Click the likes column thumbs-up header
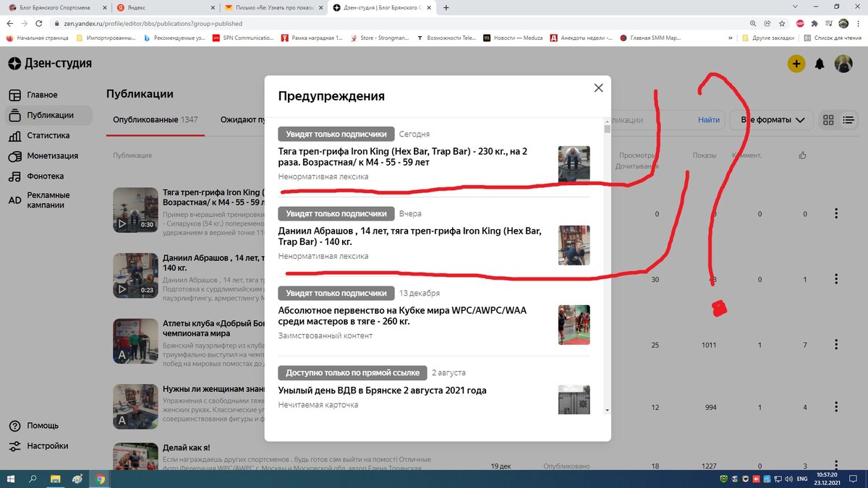 coord(803,155)
